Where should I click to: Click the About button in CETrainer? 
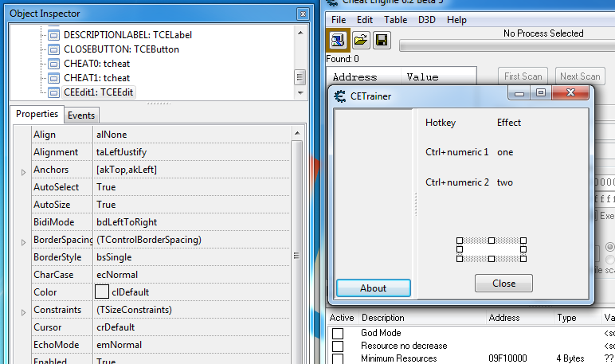373,288
